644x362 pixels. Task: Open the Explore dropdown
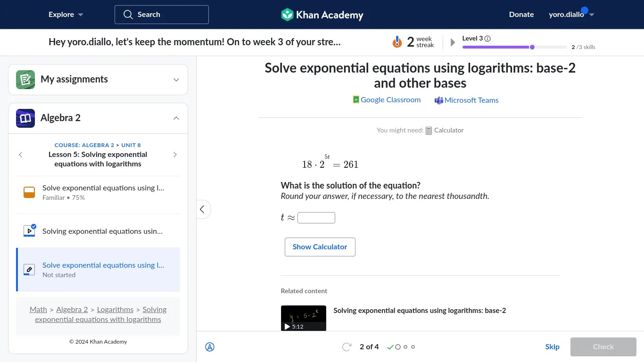[x=66, y=15]
